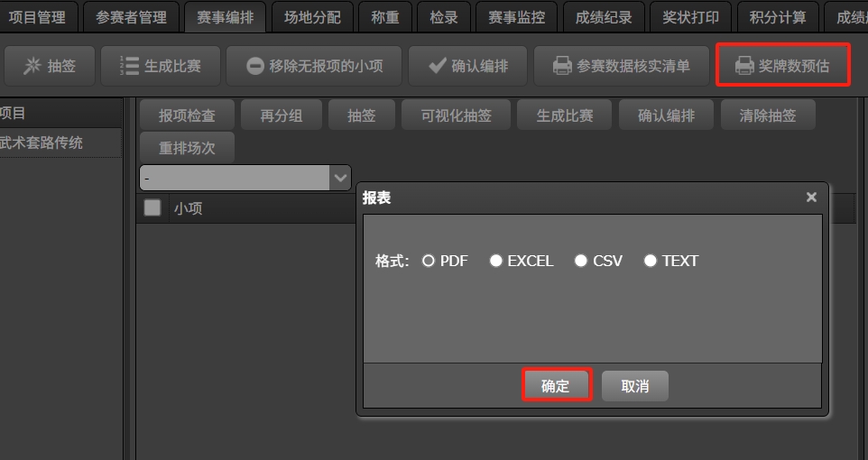Open the 奖状打印 tab

690,17
